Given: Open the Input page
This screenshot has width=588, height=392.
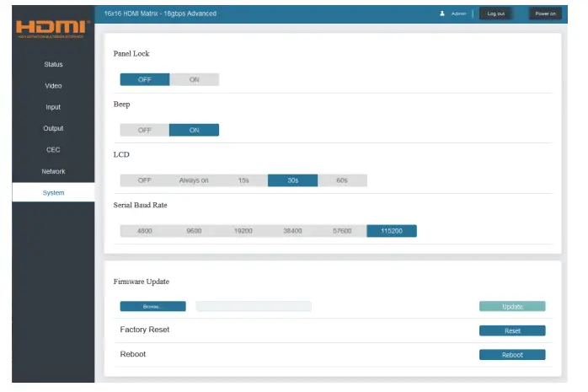Looking at the screenshot, I should (53, 107).
